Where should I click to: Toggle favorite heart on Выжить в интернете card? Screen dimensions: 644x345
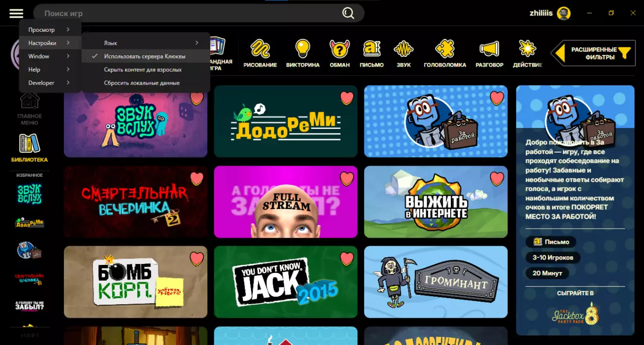coord(497,178)
